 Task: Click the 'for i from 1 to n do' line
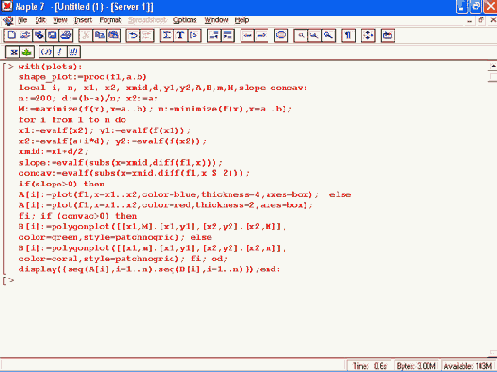pos(72,120)
